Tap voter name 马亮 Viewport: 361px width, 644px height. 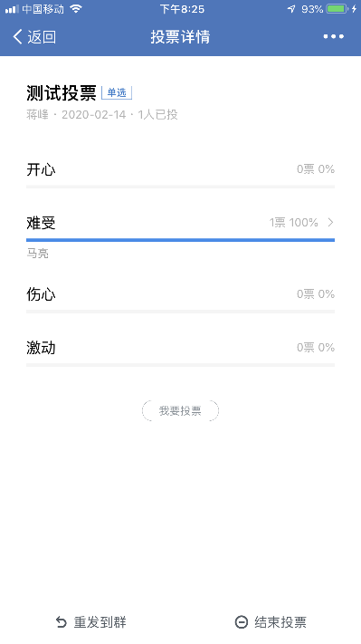38,254
